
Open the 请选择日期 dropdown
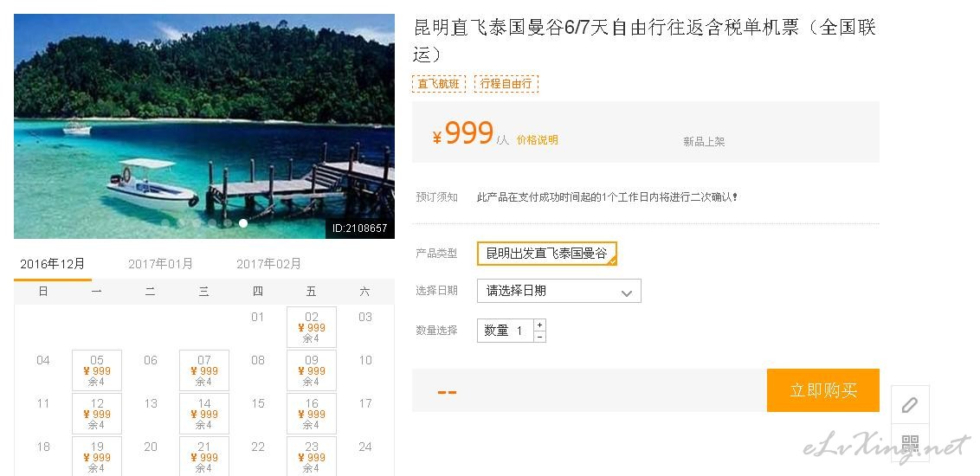[558, 291]
